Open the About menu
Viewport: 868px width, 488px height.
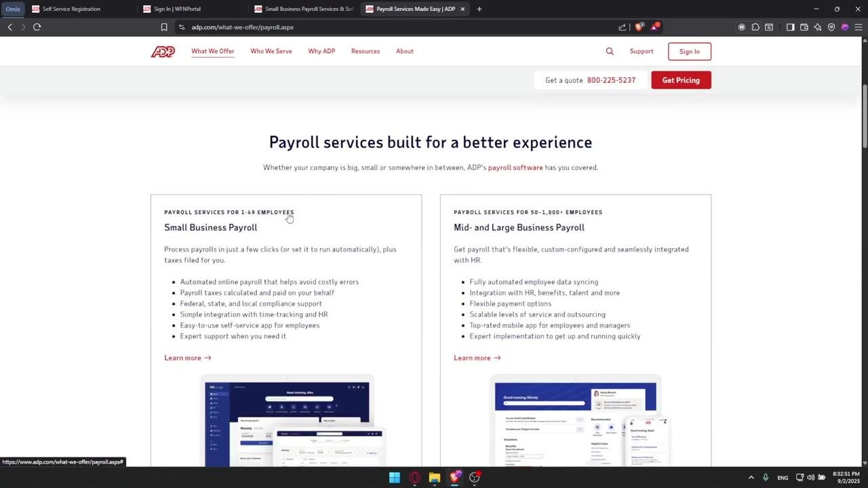pos(405,52)
